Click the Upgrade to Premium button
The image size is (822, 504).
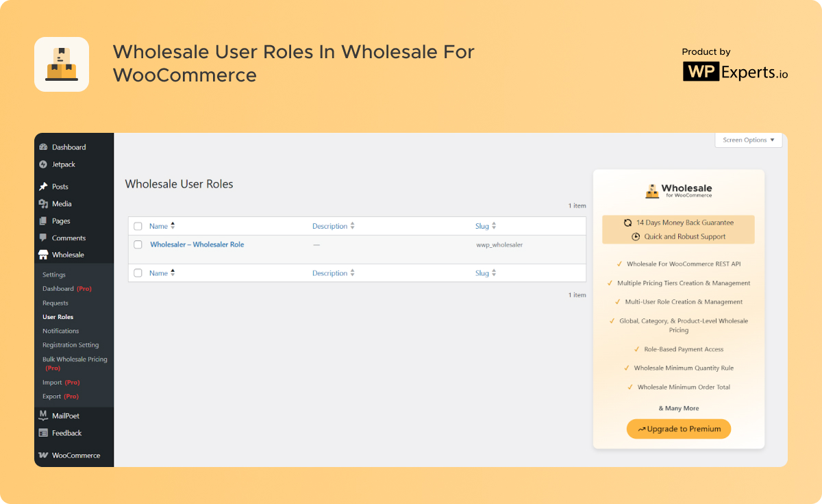(x=679, y=429)
